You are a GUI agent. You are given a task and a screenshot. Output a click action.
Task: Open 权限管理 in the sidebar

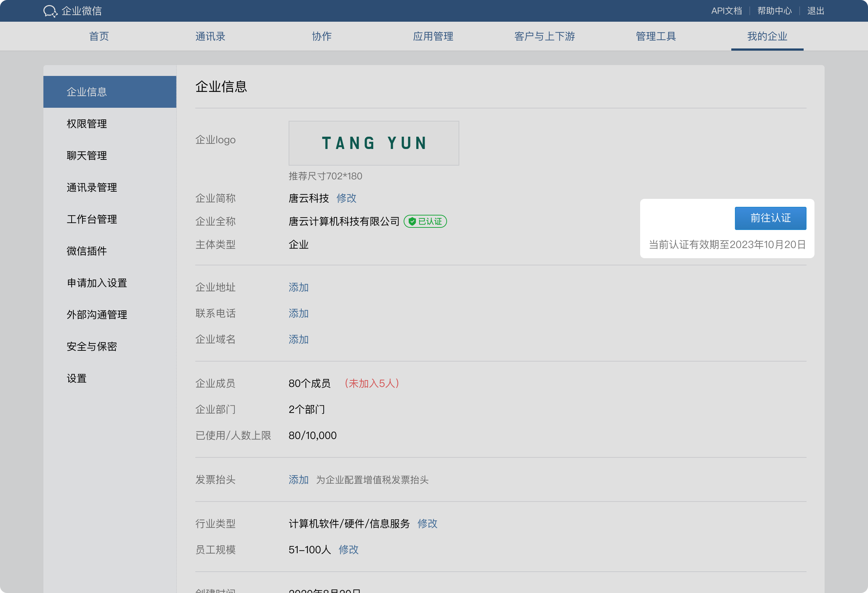(110, 124)
